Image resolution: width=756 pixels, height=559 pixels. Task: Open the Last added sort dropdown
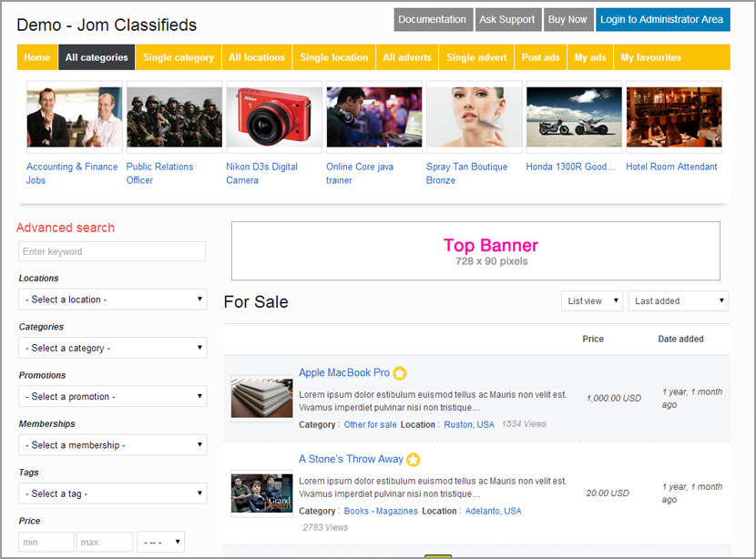(x=678, y=301)
